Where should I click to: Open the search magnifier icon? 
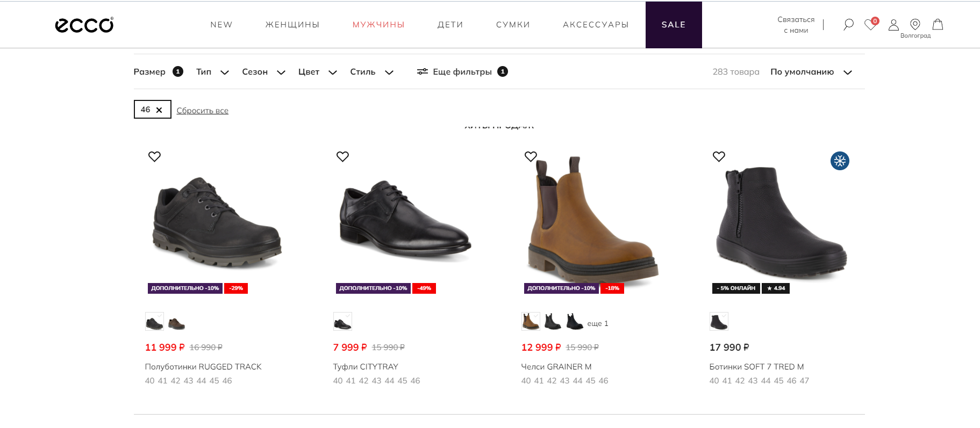848,25
